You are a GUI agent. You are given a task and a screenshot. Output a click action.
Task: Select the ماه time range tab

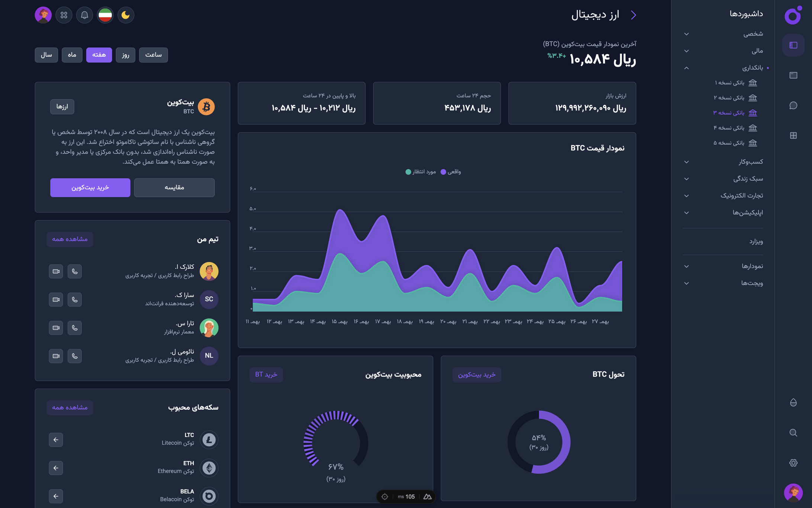[72, 55]
